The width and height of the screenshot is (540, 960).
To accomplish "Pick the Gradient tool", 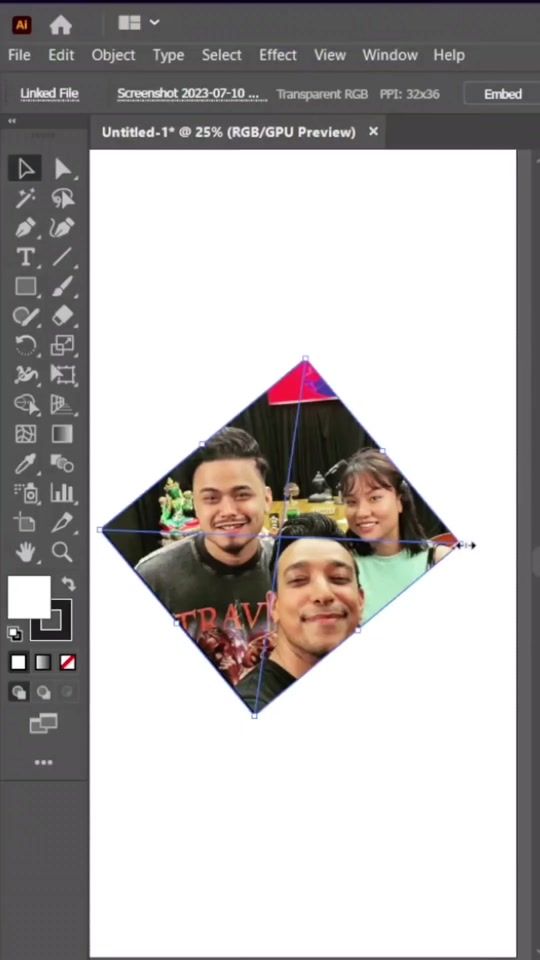I will (x=62, y=433).
